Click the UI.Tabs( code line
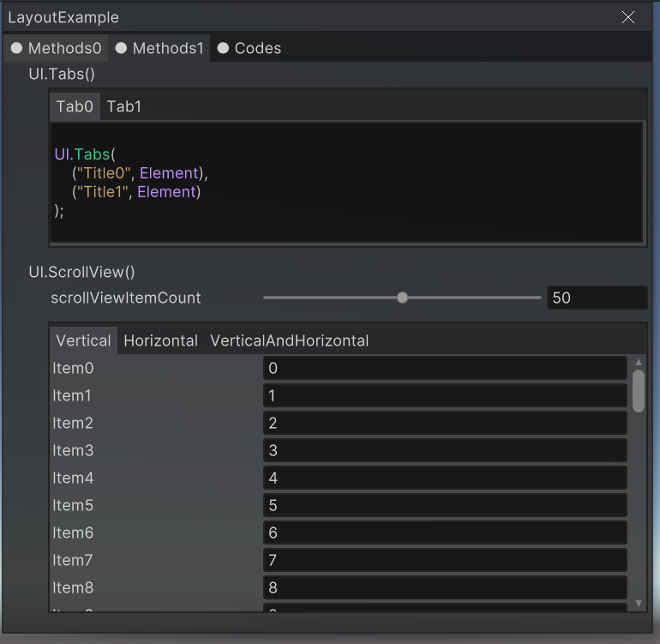Image resolution: width=660 pixels, height=644 pixels. click(85, 154)
